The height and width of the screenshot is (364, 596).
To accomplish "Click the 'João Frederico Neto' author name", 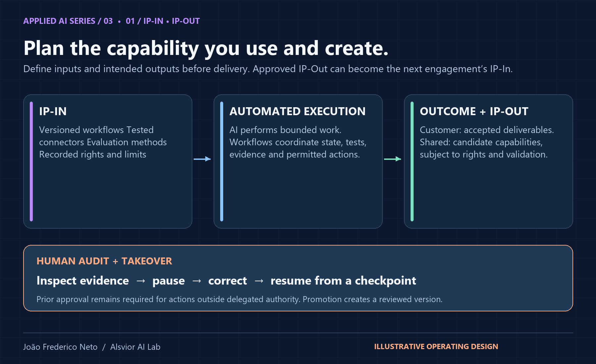I will (60, 347).
